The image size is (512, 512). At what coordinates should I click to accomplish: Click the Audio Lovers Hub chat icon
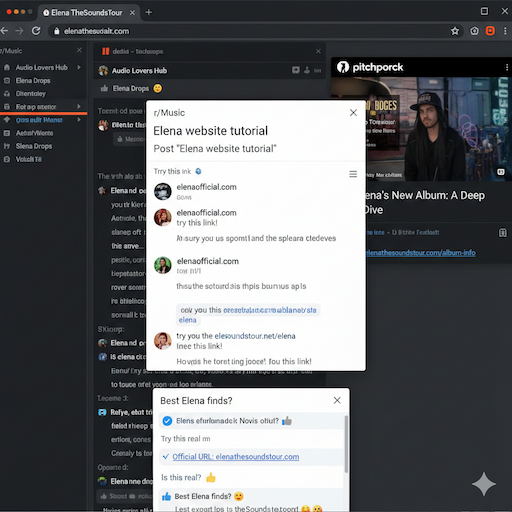296,70
